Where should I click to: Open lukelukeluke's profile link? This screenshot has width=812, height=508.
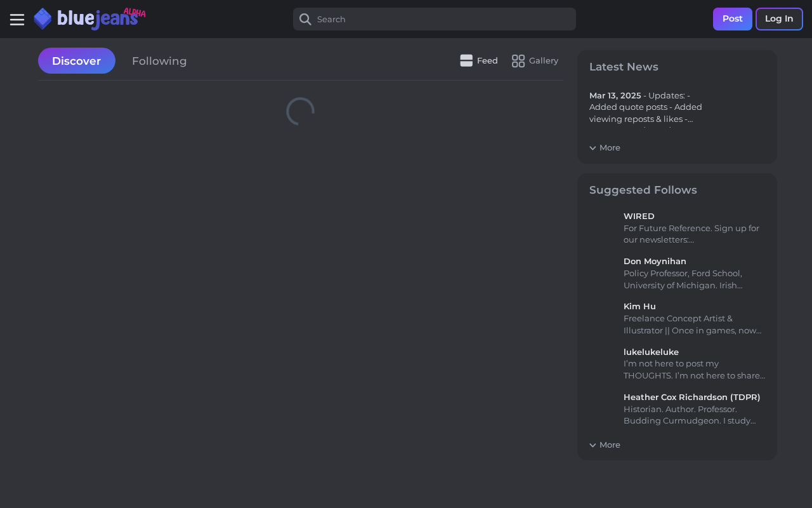[651, 352]
